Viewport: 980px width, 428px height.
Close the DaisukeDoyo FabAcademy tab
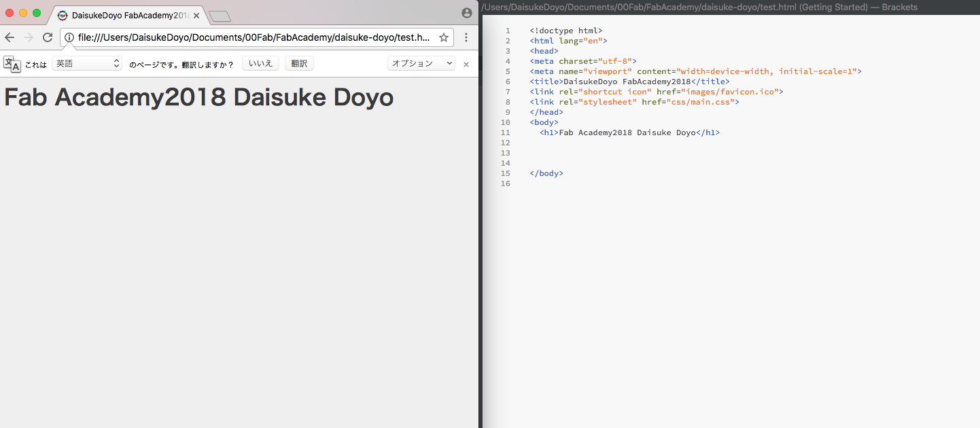coord(196,15)
